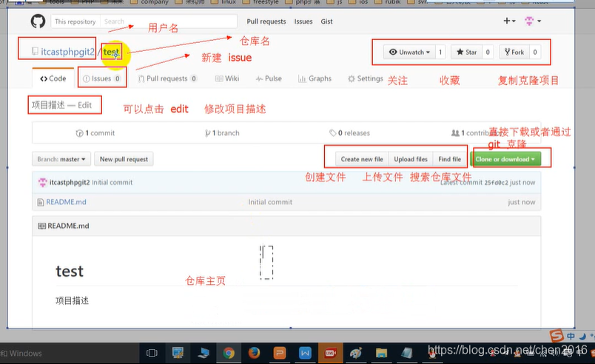Switch to the Pulse tab

pyautogui.click(x=269, y=78)
